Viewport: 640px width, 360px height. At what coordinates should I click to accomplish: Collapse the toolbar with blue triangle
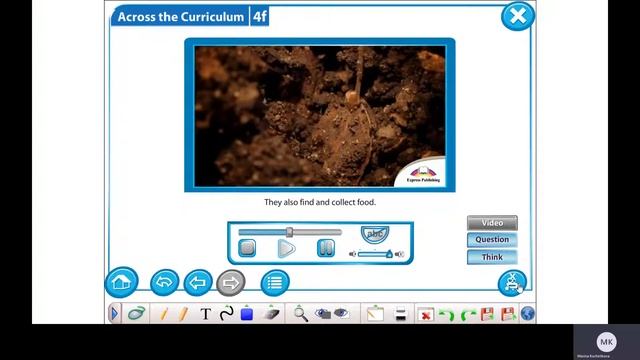(115, 313)
